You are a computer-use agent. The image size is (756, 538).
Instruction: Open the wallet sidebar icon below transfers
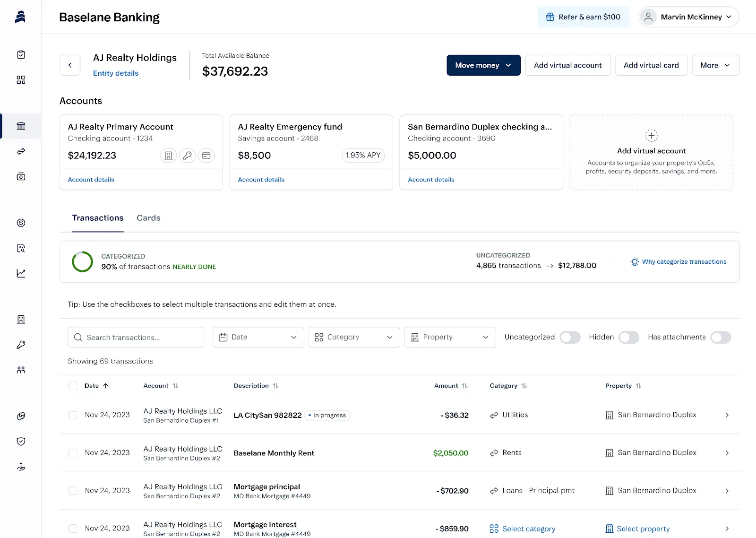coord(21,176)
